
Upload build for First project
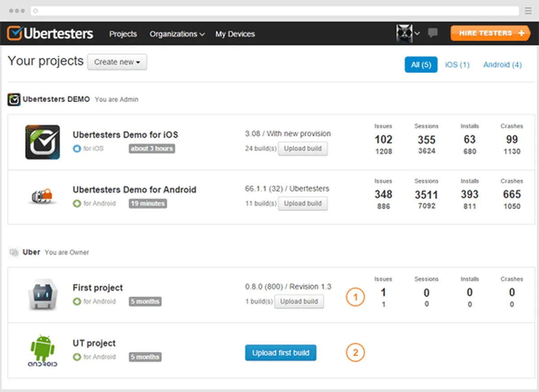[x=299, y=302]
